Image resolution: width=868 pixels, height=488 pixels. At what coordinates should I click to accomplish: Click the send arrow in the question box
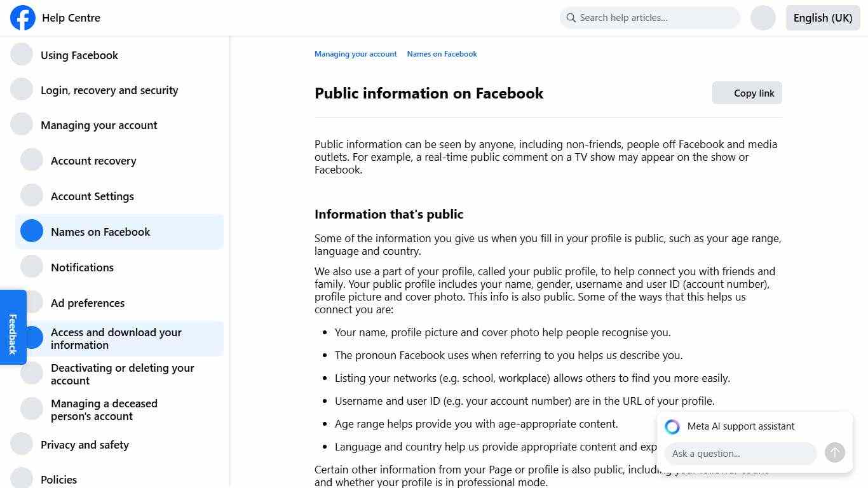(834, 452)
